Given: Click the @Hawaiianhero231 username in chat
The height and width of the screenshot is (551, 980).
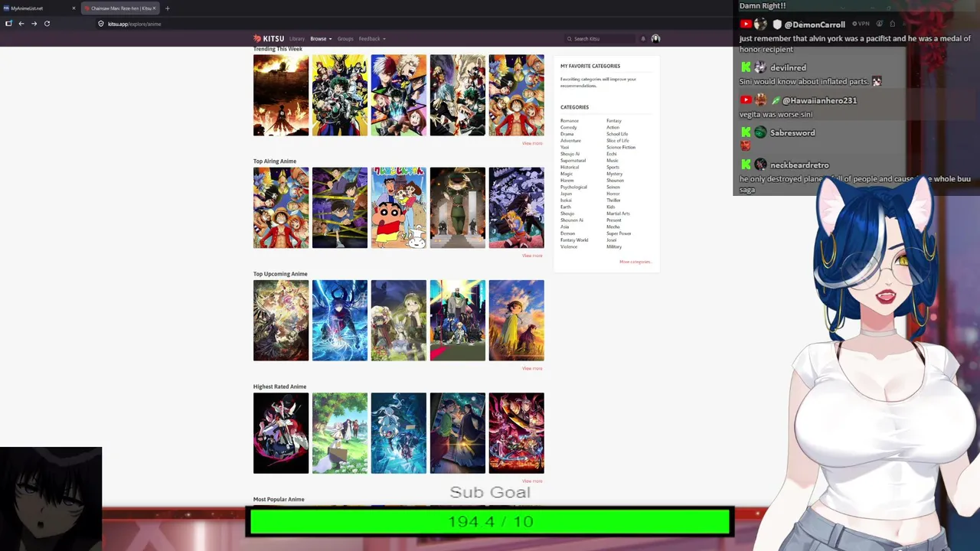Looking at the screenshot, I should tap(820, 100).
